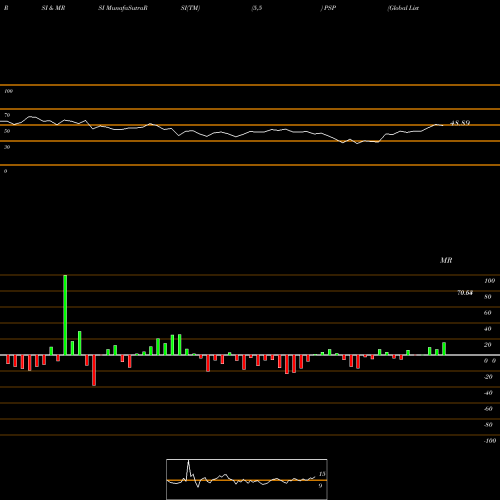Open the mini overview chart thumbnail
Viewport: 500px width, 500px height.
coord(247,479)
